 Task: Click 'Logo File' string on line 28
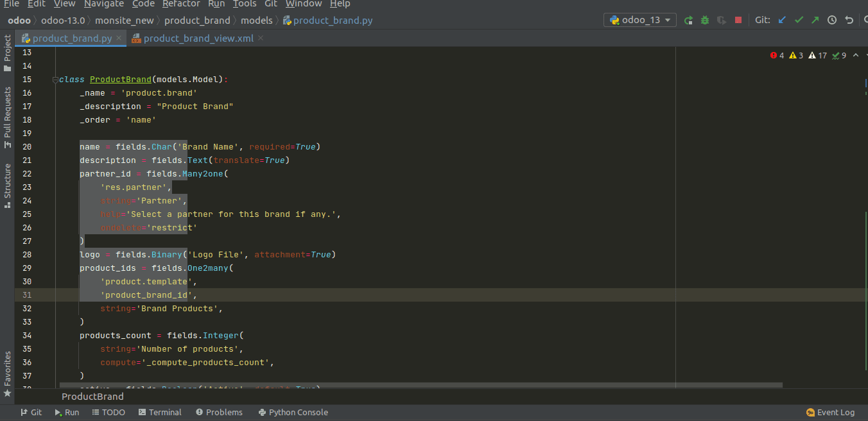(x=216, y=255)
